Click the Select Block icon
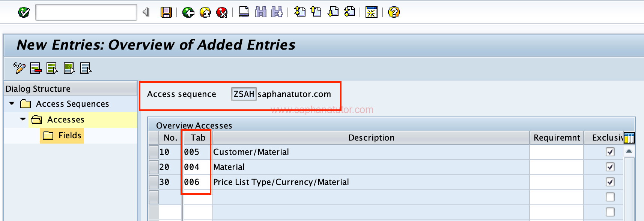This screenshot has width=644, height=221. click(x=69, y=68)
